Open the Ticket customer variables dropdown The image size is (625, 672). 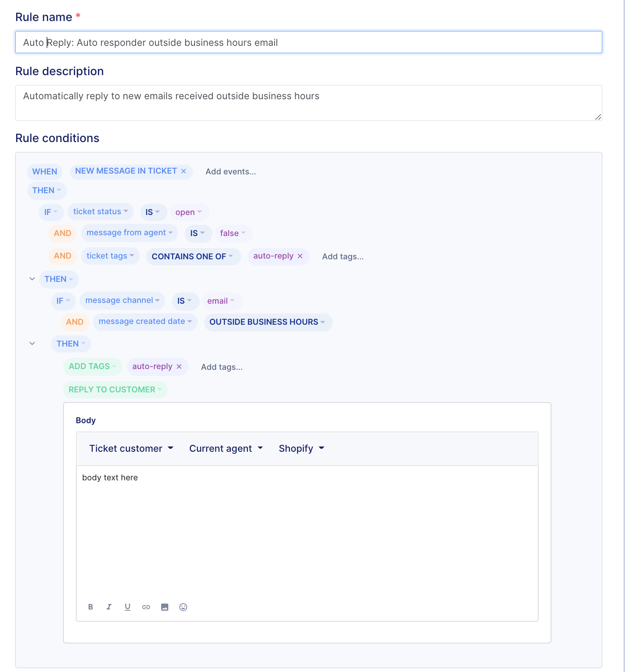pos(131,448)
